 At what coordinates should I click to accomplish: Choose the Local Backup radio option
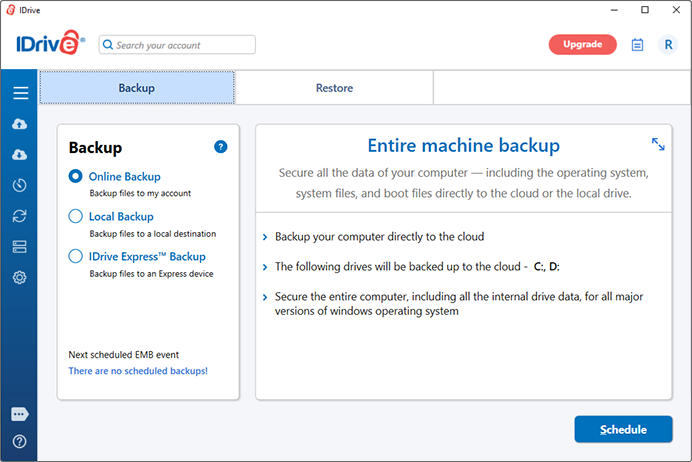[x=76, y=216]
